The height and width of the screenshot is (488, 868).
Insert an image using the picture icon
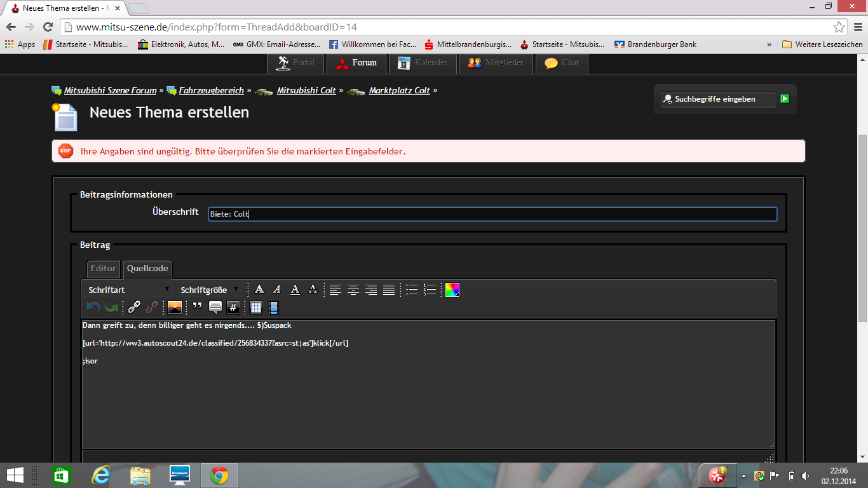pyautogui.click(x=175, y=308)
